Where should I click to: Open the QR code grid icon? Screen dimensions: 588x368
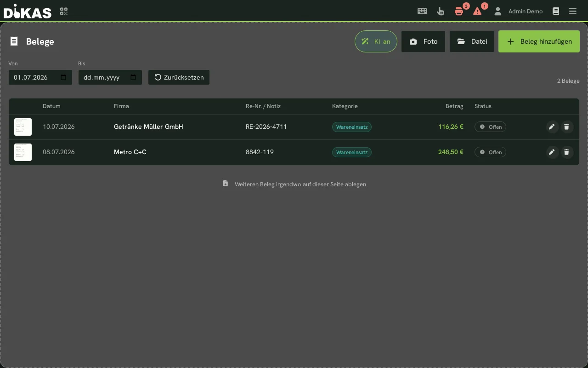pos(64,11)
